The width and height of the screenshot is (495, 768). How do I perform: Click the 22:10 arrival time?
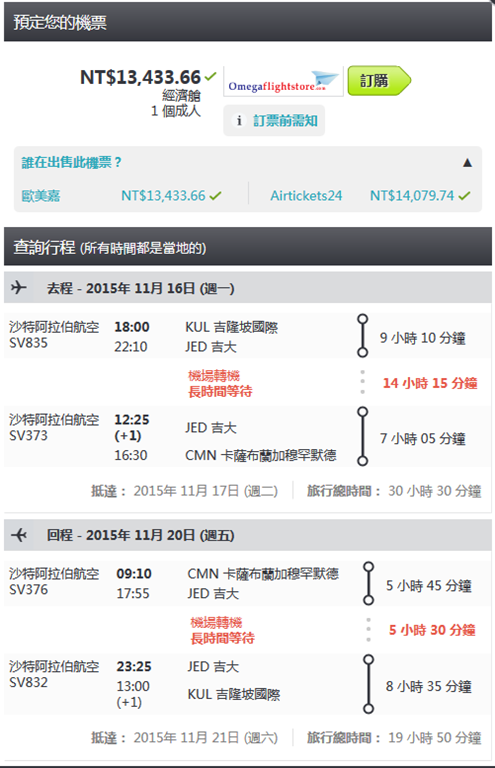[x=131, y=347]
